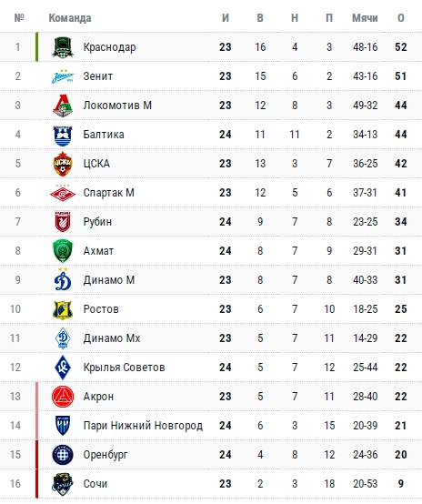Click the Команда column header
The width and height of the screenshot is (422, 504).
70,18
